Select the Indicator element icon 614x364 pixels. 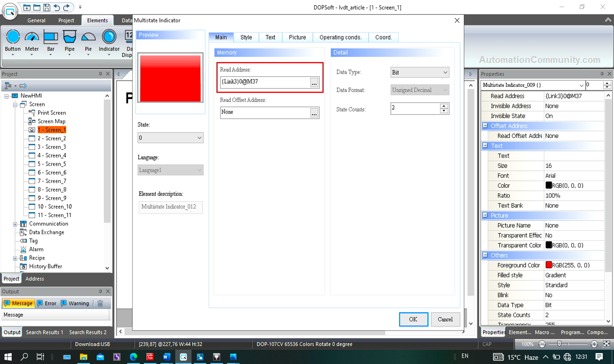pyautogui.click(x=109, y=38)
